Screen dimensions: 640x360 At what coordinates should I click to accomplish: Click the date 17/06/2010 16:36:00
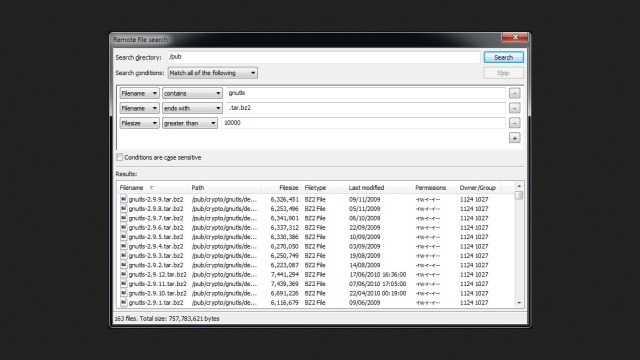[378, 275]
